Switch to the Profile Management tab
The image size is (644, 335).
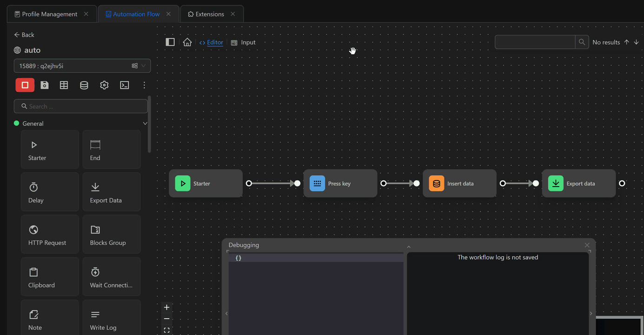[x=49, y=14]
